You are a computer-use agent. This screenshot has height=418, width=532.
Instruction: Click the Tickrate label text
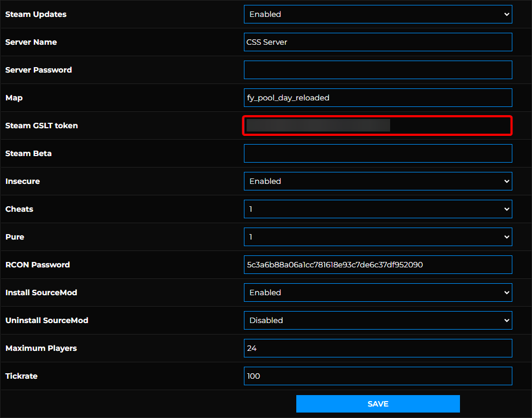(x=22, y=376)
